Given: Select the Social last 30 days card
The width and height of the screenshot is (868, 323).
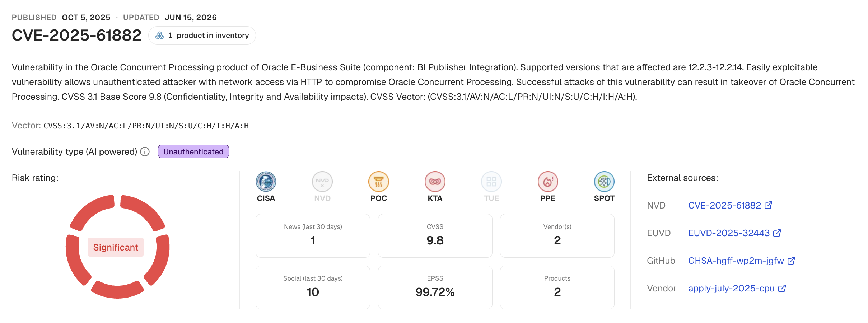Looking at the screenshot, I should point(313,287).
